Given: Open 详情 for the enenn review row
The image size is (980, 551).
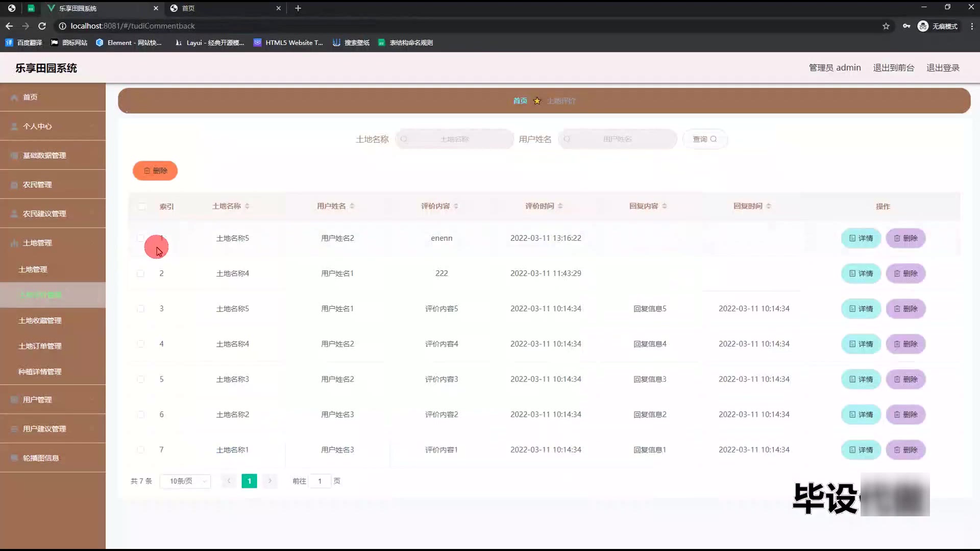Looking at the screenshot, I should point(861,238).
